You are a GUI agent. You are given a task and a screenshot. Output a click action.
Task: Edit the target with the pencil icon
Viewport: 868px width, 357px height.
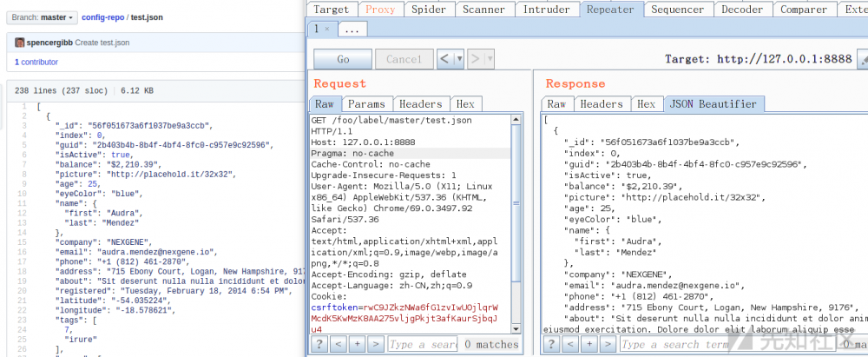click(x=862, y=59)
